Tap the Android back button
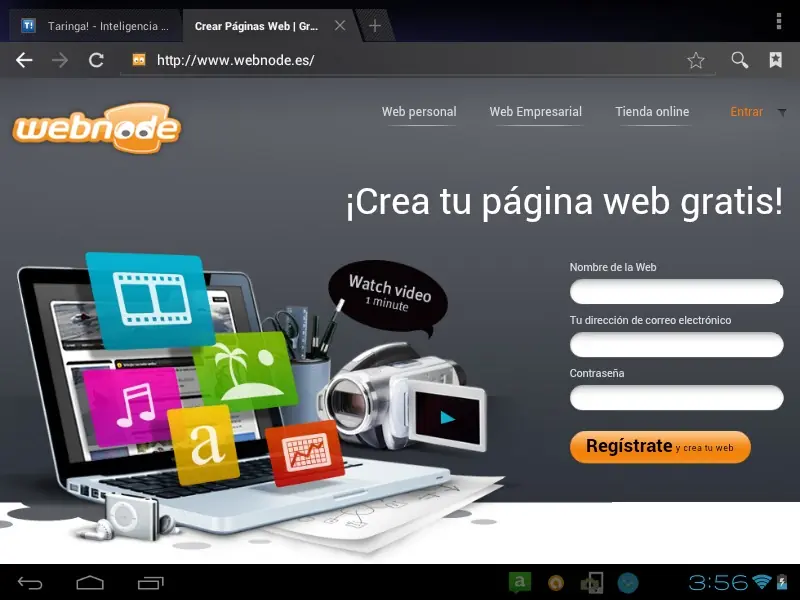 point(30,583)
